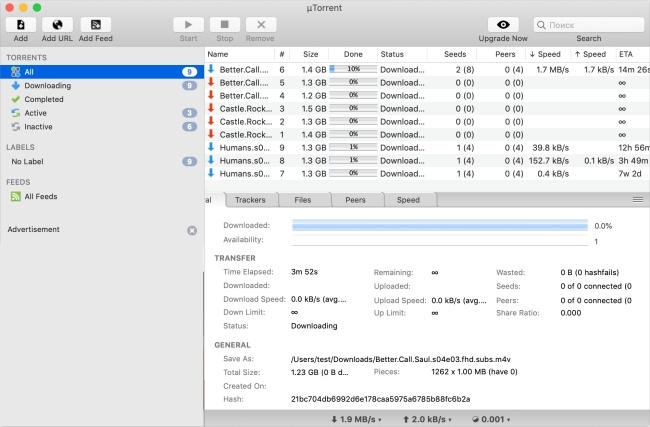Screen dimensions: 650x427
Task: Select the Active sidebar filter
Action: (x=102, y=113)
